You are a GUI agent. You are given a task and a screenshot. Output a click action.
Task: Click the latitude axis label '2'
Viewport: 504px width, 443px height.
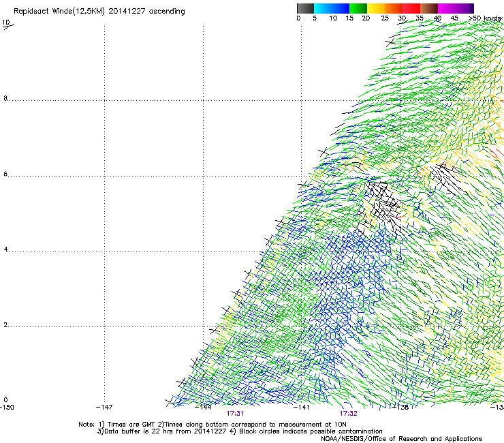(5, 325)
